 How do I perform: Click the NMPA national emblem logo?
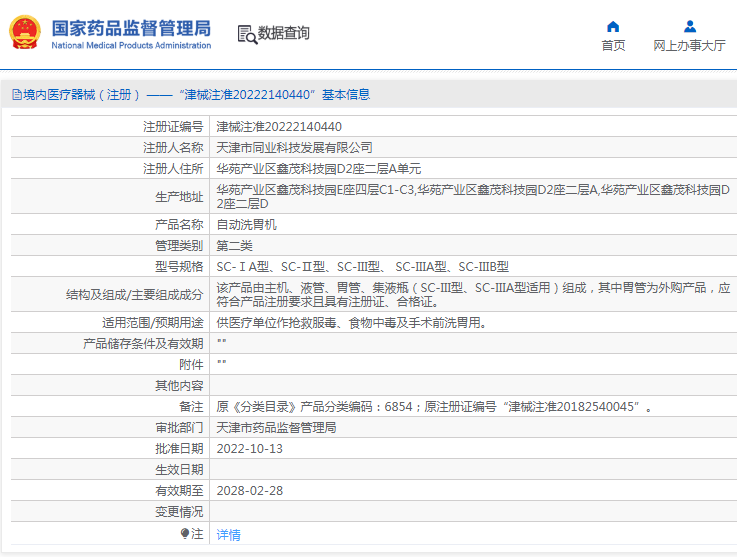26,33
